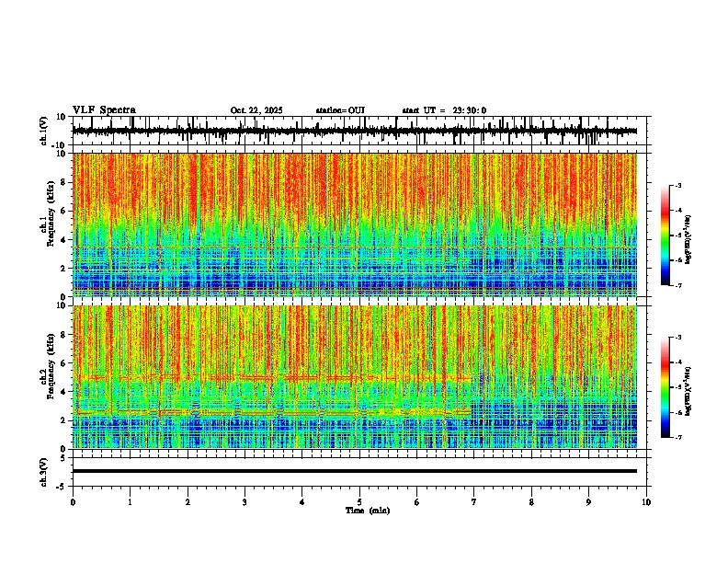Click the ch.2 spectrogram color bar
728x563 pixels.
[665, 387]
